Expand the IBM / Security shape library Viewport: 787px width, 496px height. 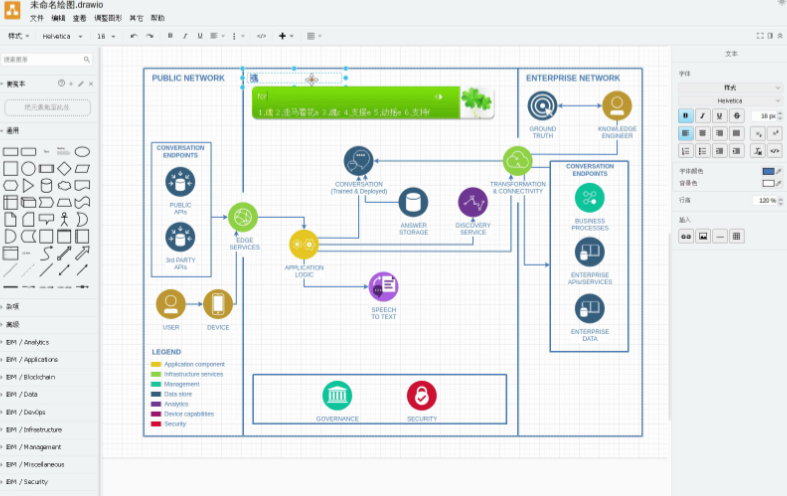pos(32,482)
